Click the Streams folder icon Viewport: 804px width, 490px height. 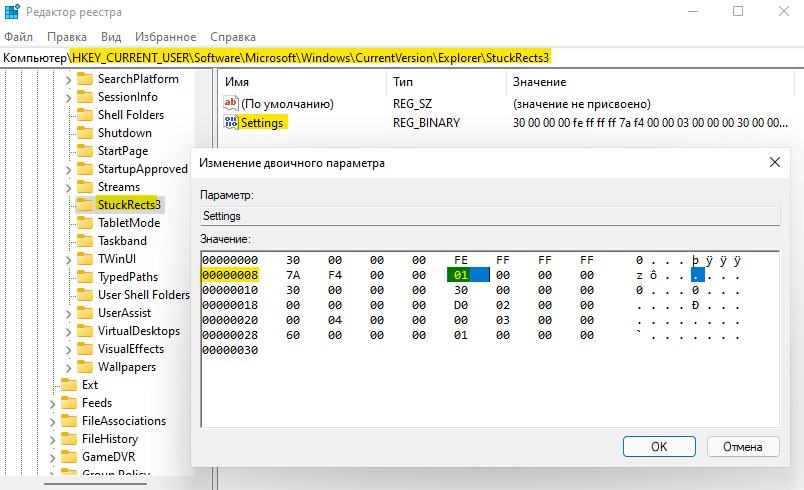pyautogui.click(x=85, y=187)
